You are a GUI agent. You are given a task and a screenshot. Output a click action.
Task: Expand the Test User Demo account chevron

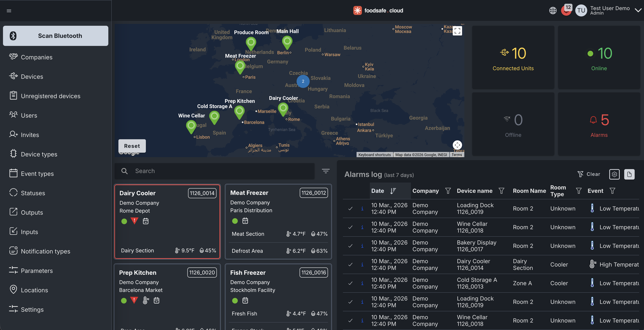pyautogui.click(x=638, y=10)
